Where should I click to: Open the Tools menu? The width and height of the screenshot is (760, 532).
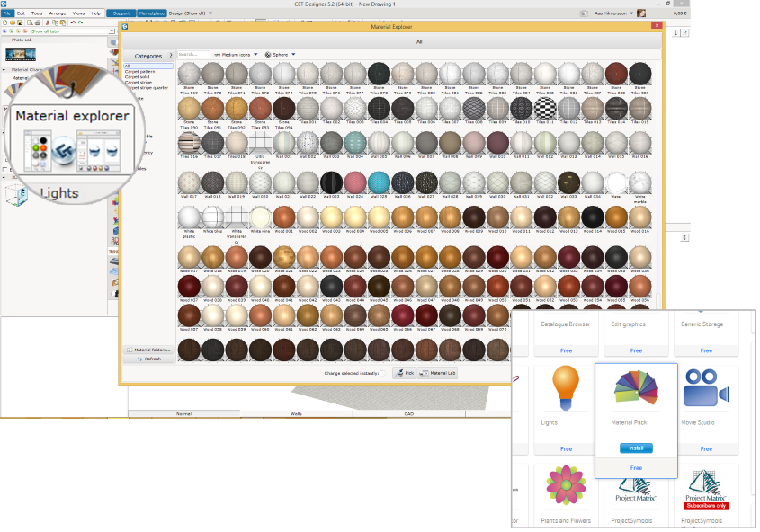click(x=37, y=13)
